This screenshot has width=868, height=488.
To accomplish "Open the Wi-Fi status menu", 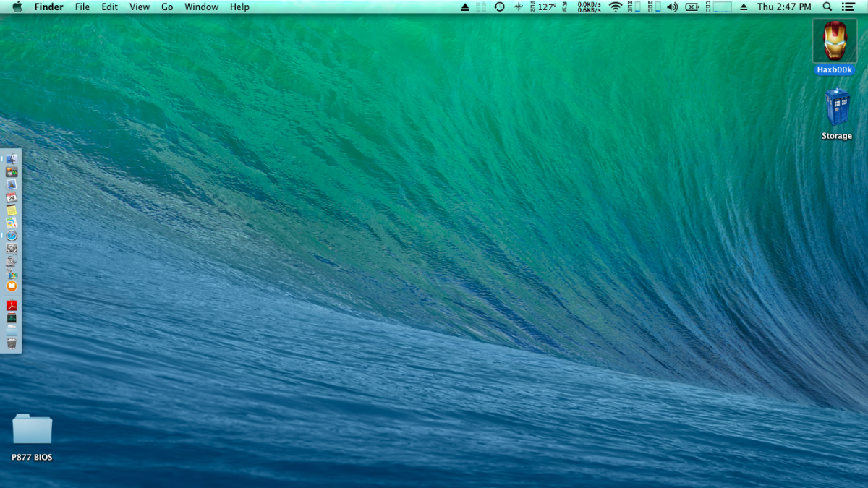I will (x=616, y=7).
